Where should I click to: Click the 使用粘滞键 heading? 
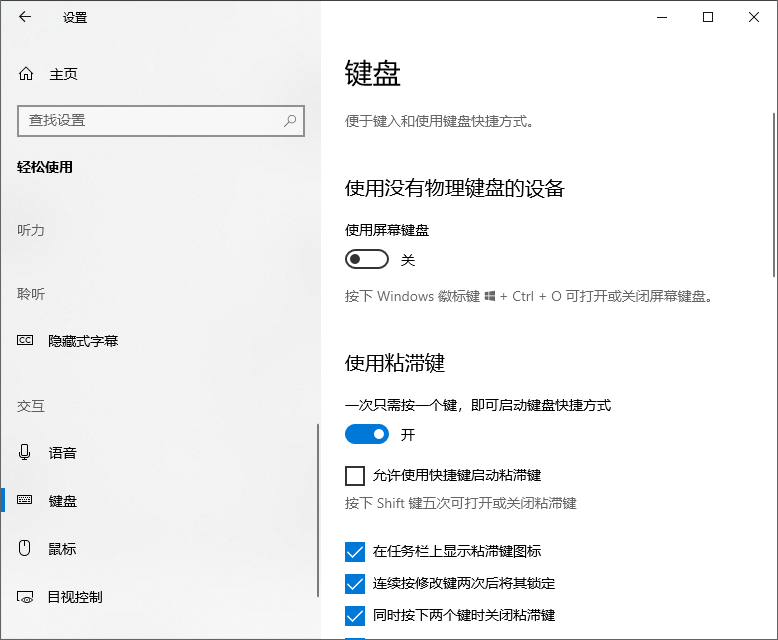point(394,363)
